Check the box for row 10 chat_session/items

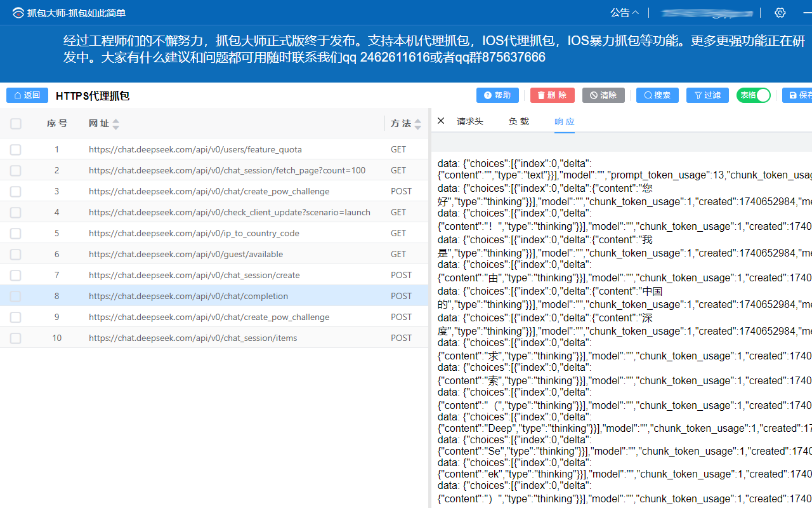16,338
